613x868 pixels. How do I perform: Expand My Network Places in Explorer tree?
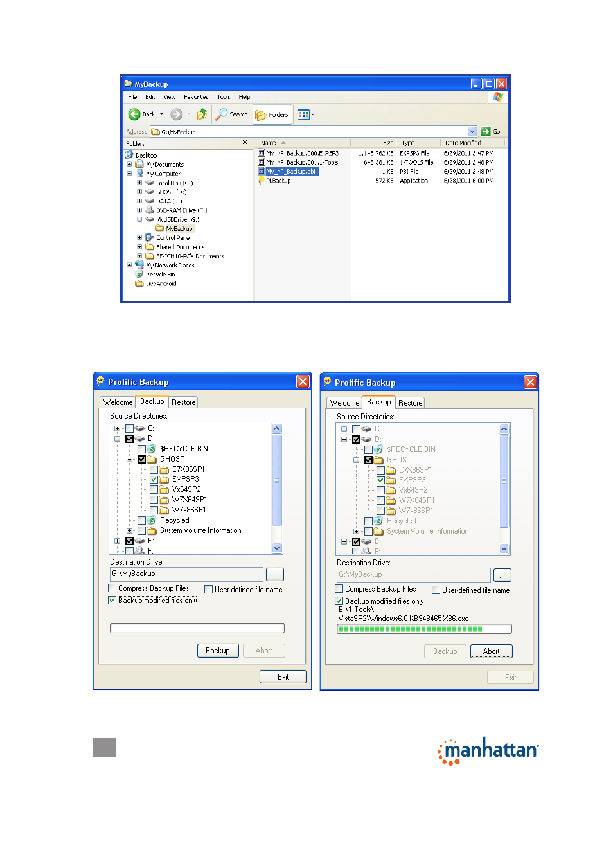point(129,265)
